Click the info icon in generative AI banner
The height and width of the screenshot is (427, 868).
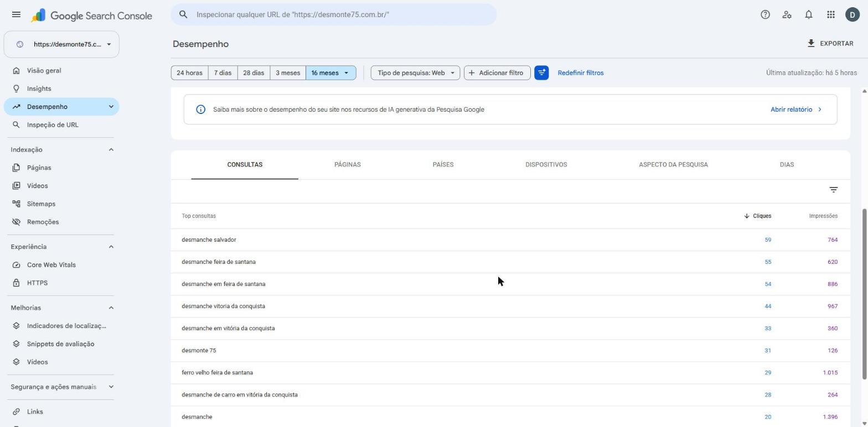[201, 110]
